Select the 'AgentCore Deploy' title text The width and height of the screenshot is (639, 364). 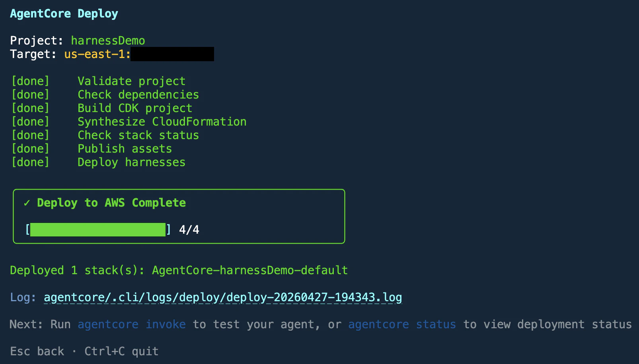[64, 14]
